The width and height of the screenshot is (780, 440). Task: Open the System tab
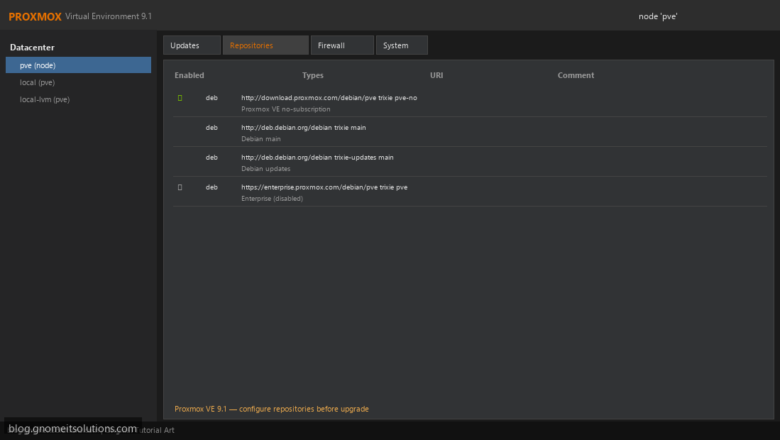pyautogui.click(x=401, y=45)
